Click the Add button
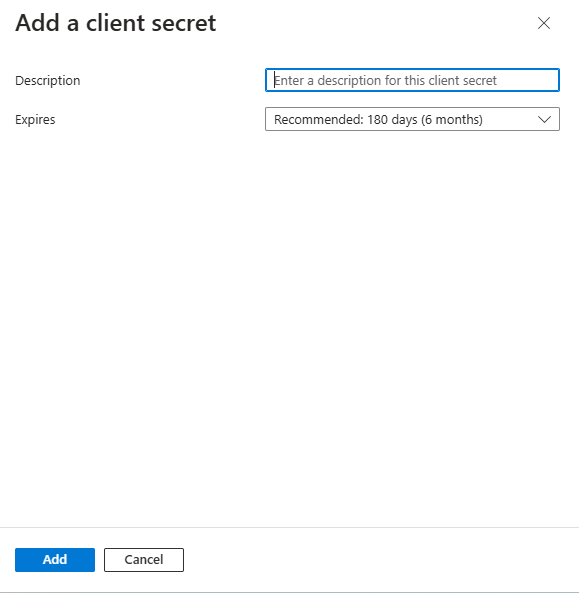Image resolution: width=579 pixels, height=593 pixels. 55,560
